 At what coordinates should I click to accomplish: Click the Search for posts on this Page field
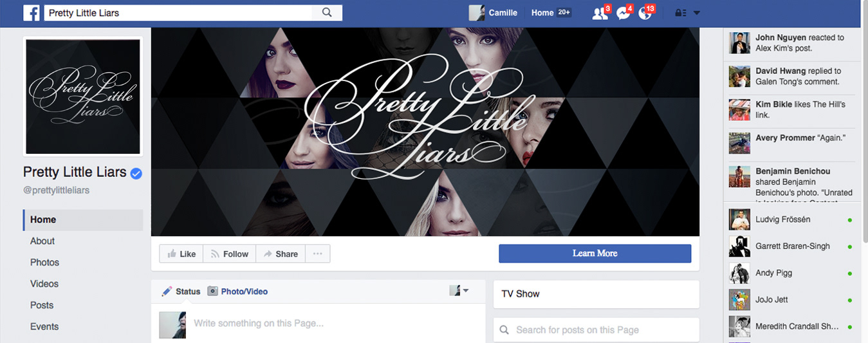coord(596,330)
